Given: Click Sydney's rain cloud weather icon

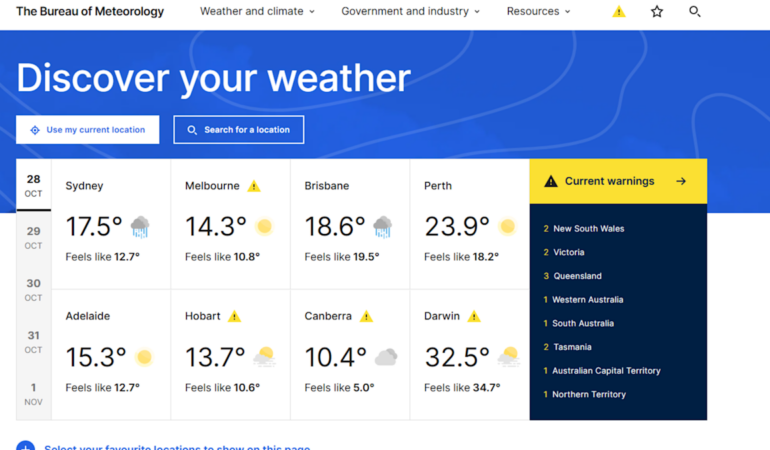Looking at the screenshot, I should click(x=140, y=227).
